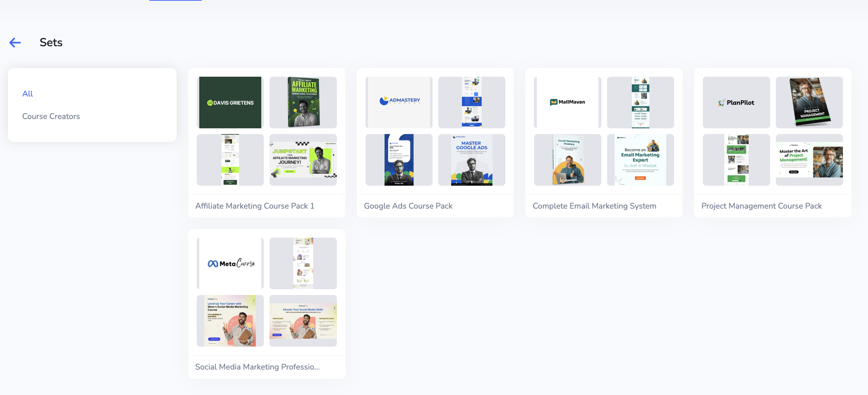Image resolution: width=868 pixels, height=395 pixels.
Task: Click the MailMaven logo thumbnail
Action: pos(567,103)
